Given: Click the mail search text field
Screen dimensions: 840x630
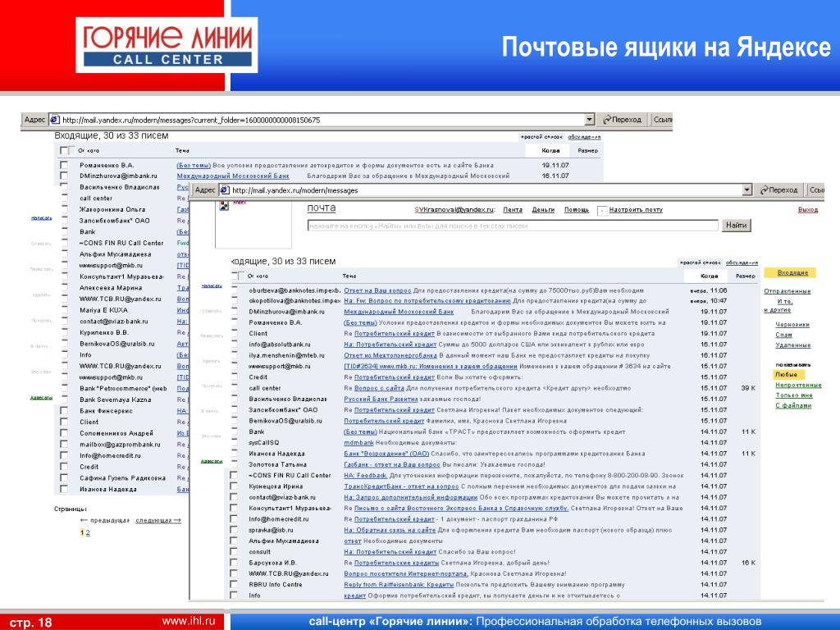Looking at the screenshot, I should tap(513, 226).
